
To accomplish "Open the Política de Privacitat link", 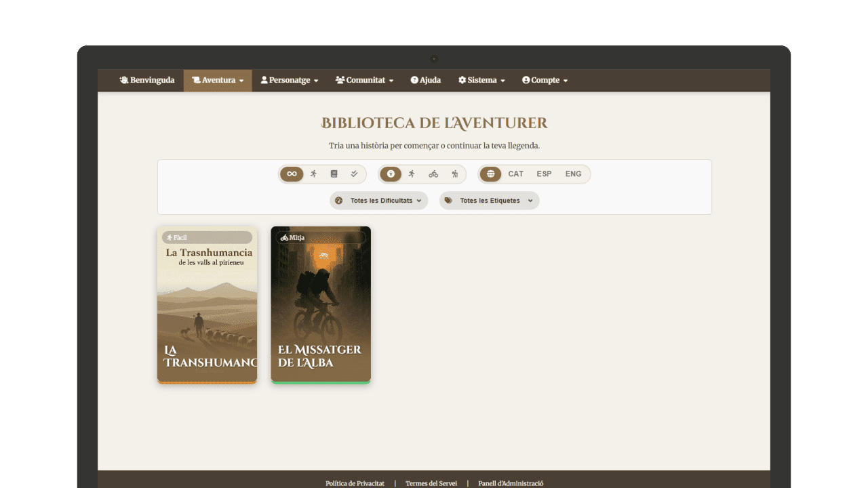I will [x=355, y=483].
